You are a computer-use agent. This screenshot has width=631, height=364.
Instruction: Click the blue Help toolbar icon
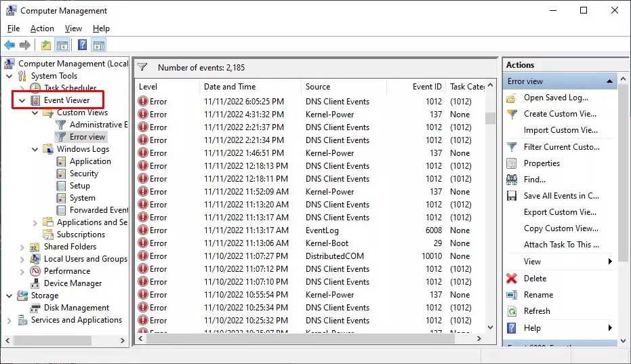click(x=83, y=45)
